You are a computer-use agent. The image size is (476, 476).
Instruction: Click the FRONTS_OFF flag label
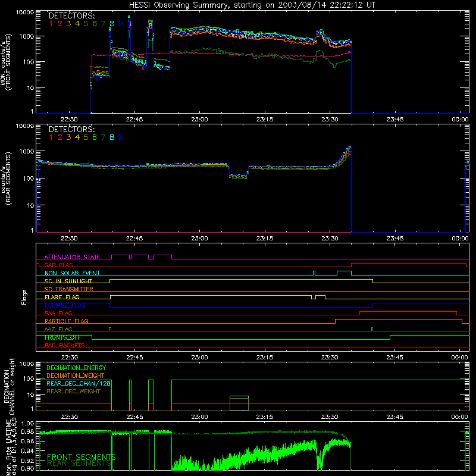pyautogui.click(x=62, y=337)
